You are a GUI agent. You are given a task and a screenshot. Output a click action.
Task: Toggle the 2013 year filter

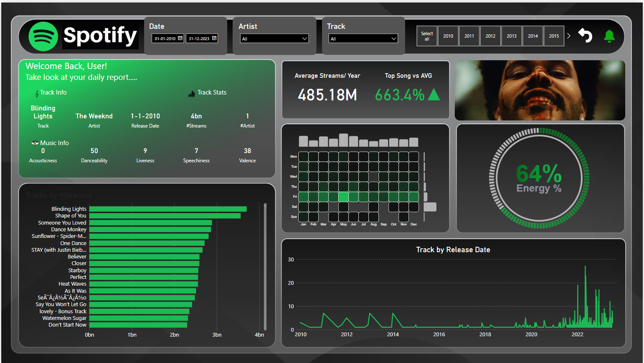[512, 36]
